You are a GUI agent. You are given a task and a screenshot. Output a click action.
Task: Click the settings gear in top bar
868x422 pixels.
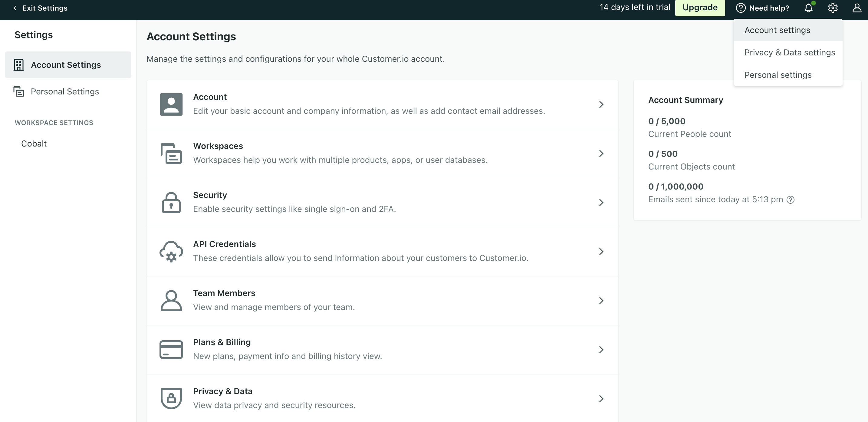pos(833,8)
